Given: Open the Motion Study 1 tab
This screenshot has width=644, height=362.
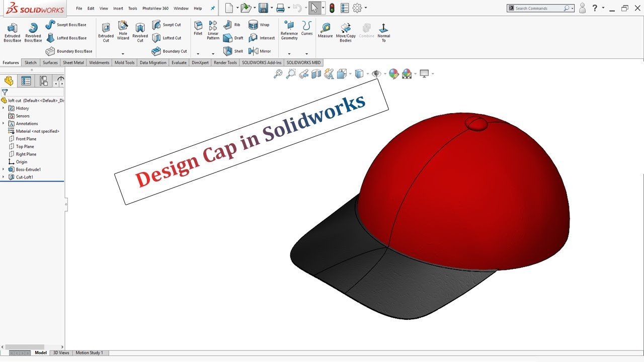Looking at the screenshot, I should point(90,353).
